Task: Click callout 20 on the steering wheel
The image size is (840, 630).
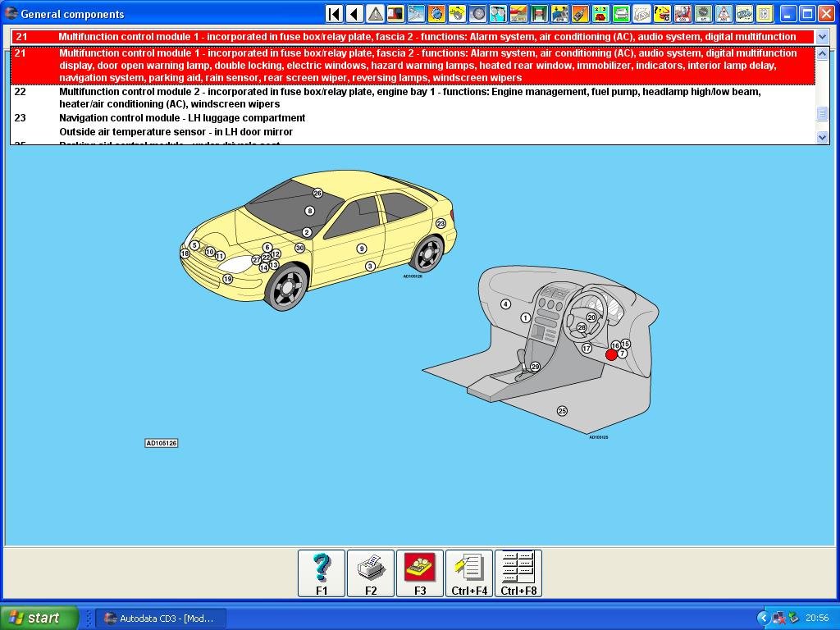Action: (591, 317)
